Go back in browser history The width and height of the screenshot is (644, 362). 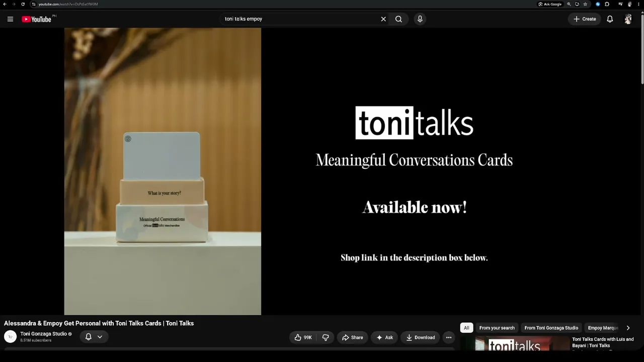point(5,4)
